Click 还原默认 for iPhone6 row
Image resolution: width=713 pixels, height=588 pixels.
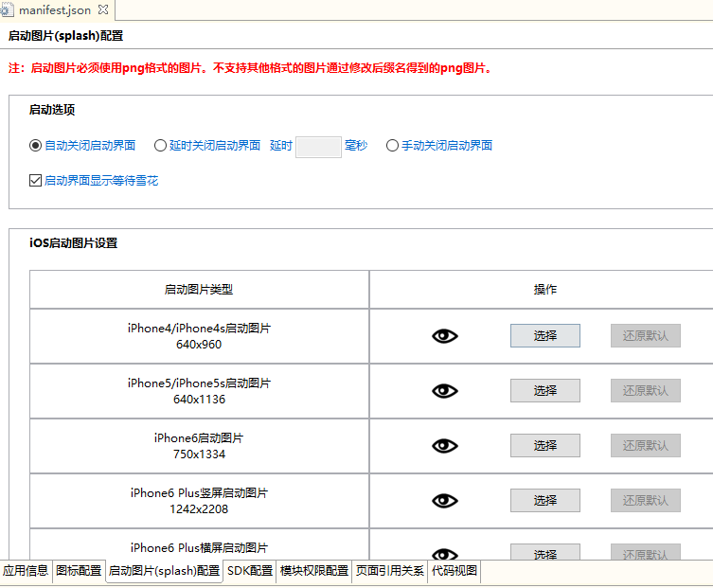(645, 446)
